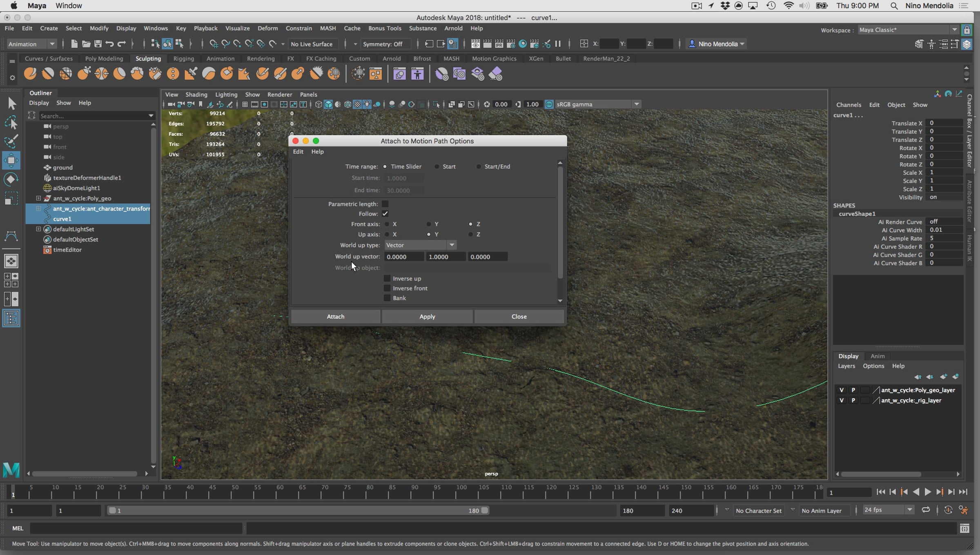This screenshot has width=980, height=555.
Task: Toggle the Outliner panel icon
Action: pos(11,318)
